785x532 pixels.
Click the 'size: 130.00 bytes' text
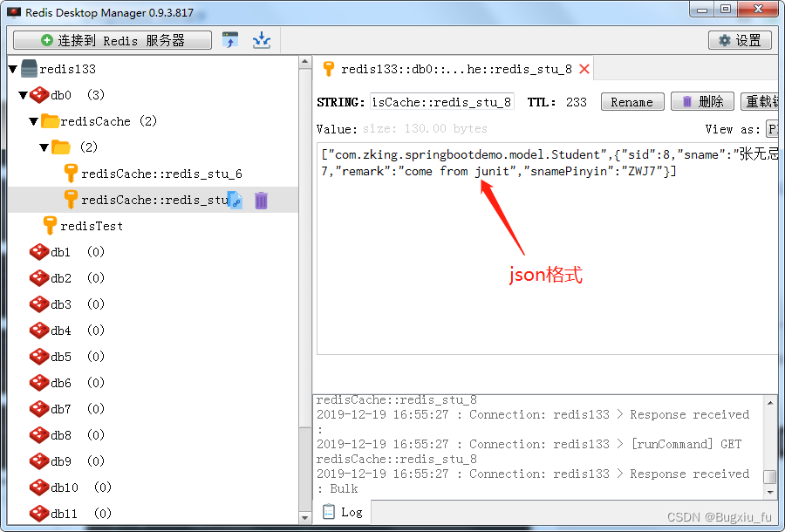tap(425, 128)
